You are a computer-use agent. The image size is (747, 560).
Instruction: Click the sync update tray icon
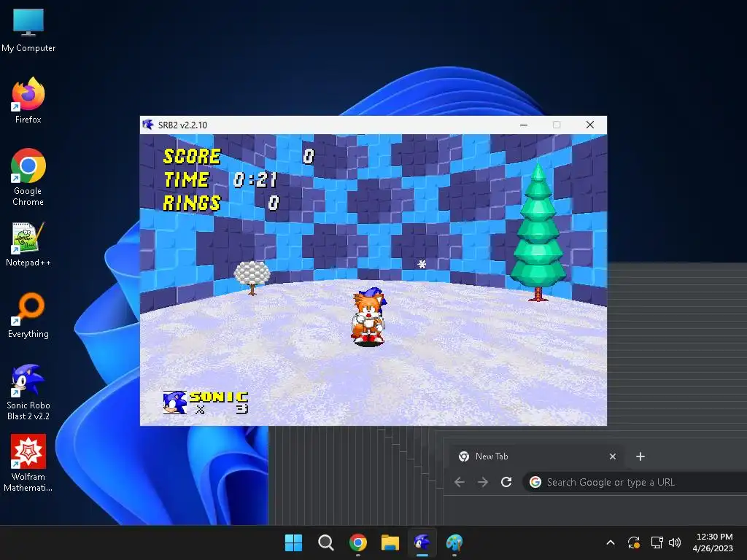tap(634, 542)
